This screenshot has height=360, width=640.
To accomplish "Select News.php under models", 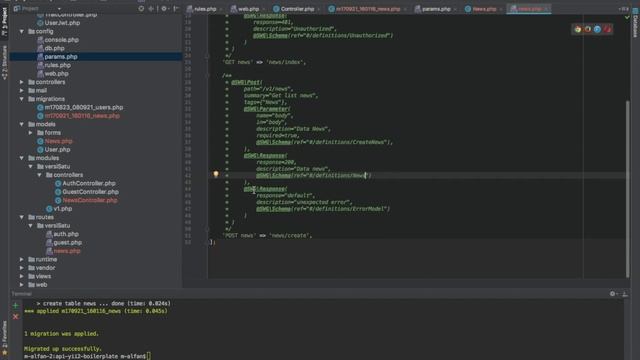I will pos(55,141).
